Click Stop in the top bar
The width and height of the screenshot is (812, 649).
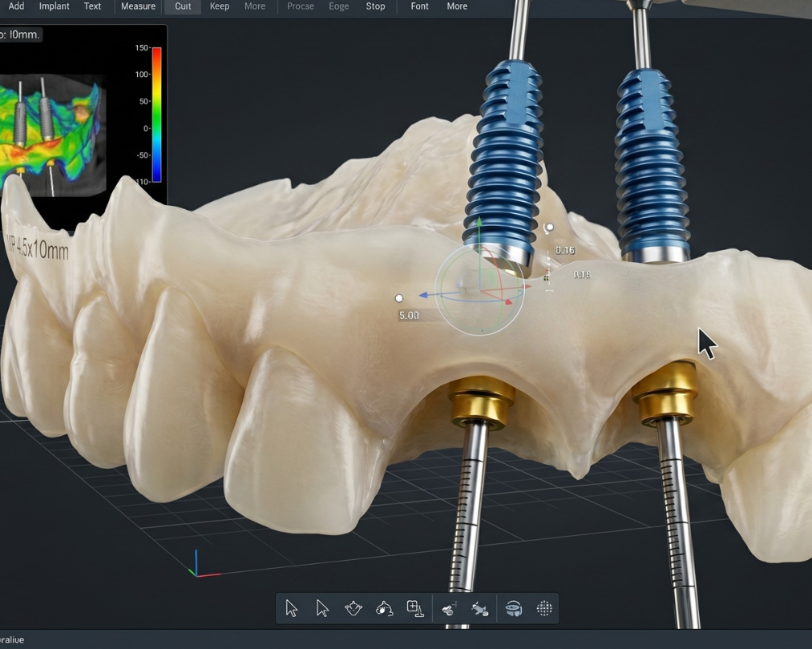[x=375, y=6]
